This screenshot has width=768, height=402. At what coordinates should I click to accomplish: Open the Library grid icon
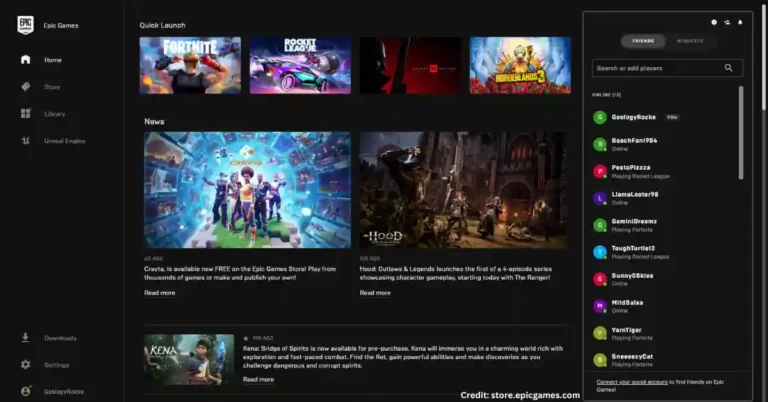[25, 114]
